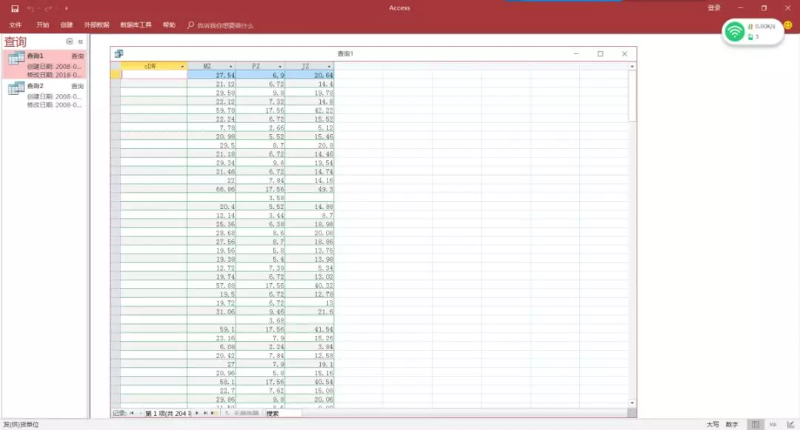
Task: Go to first record navigation button
Action: point(132,413)
